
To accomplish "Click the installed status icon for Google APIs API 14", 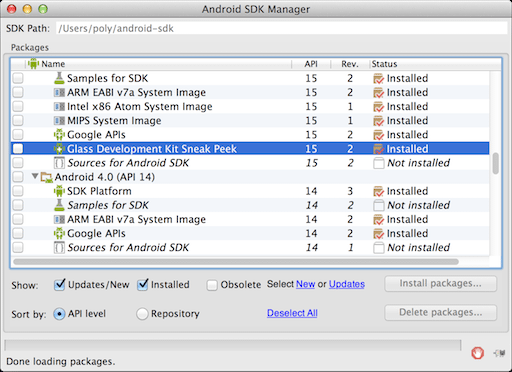I will pyautogui.click(x=379, y=233).
